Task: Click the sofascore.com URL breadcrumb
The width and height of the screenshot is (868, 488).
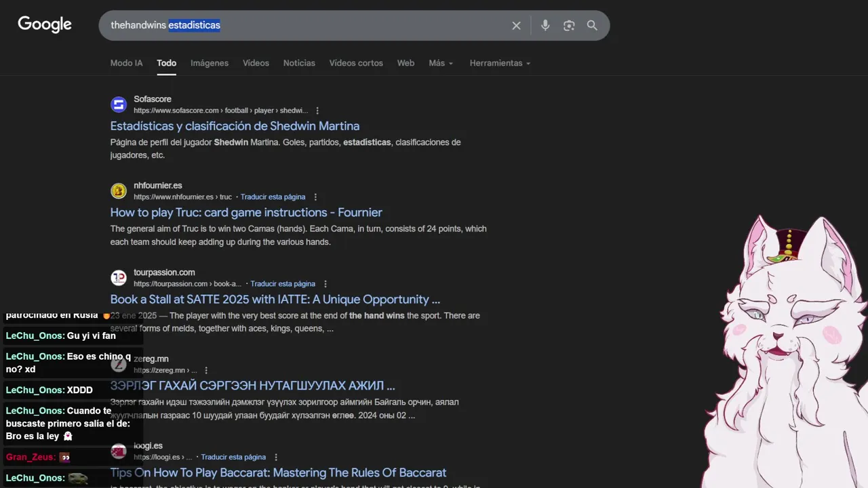Action: 220,110
